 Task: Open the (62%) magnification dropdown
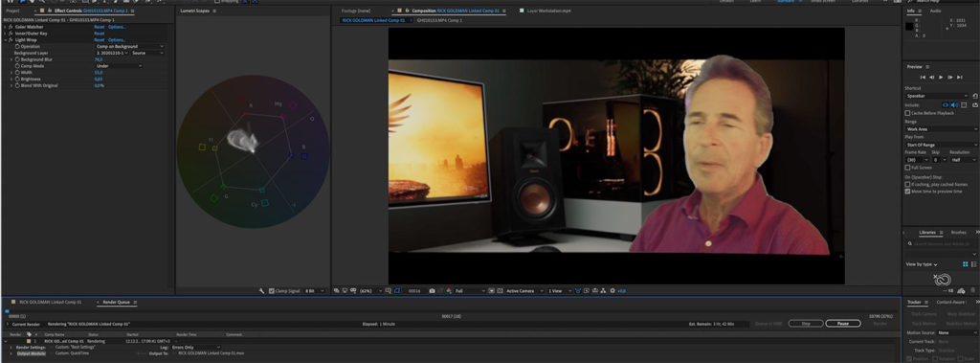371,291
